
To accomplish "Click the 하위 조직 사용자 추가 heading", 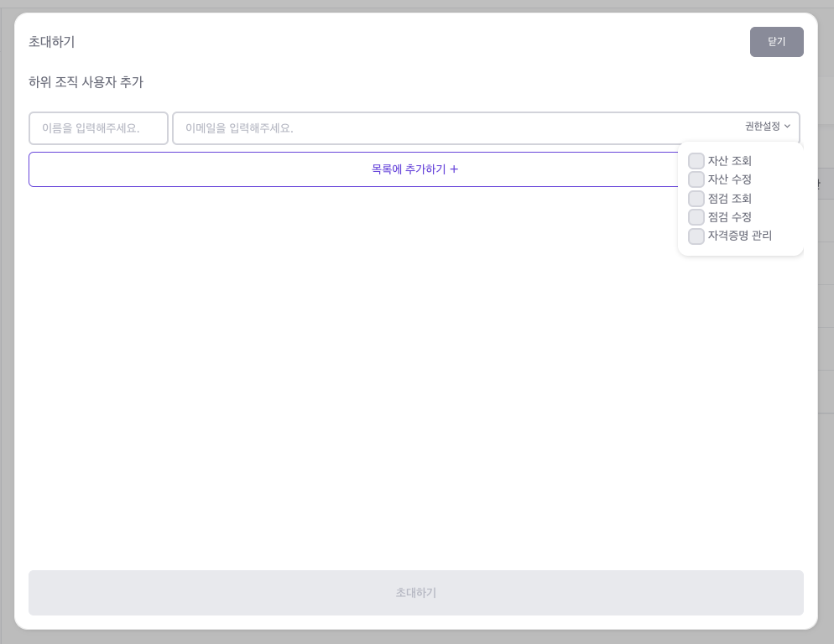I will 86,82.
